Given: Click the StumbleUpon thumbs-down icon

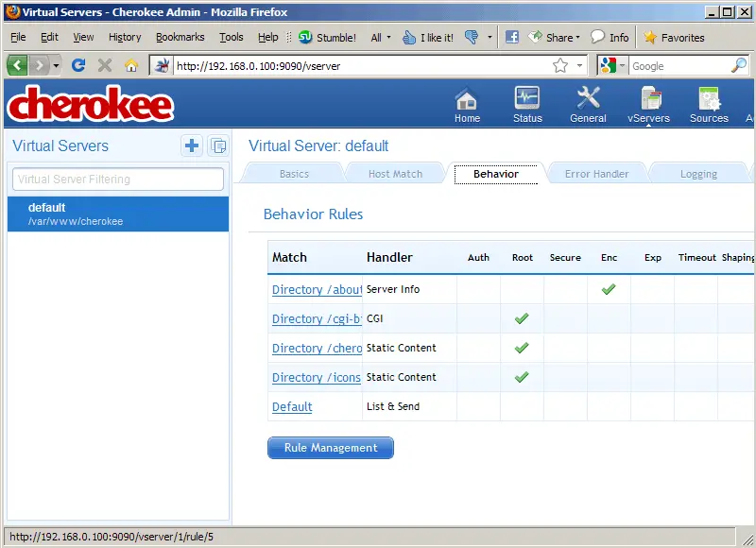Looking at the screenshot, I should coord(472,37).
